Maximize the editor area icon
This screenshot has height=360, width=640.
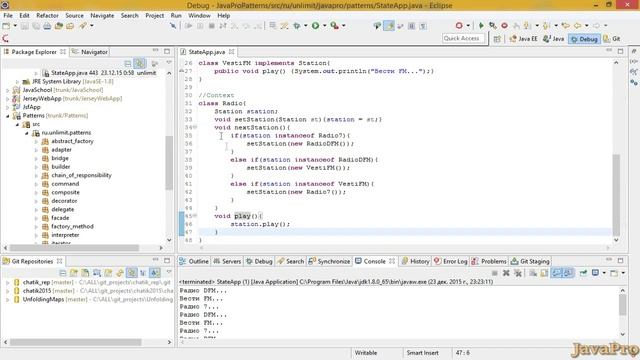tap(620, 51)
